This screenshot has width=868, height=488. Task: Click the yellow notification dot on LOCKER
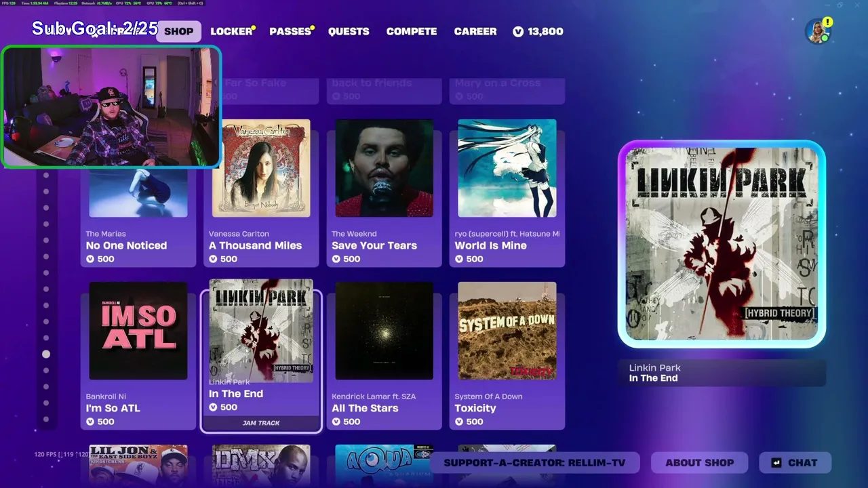click(x=254, y=28)
